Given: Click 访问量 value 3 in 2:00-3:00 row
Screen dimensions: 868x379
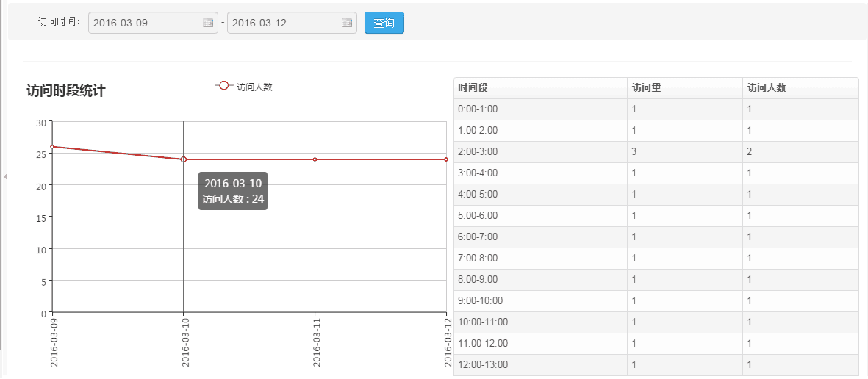Looking at the screenshot, I should (x=634, y=151).
